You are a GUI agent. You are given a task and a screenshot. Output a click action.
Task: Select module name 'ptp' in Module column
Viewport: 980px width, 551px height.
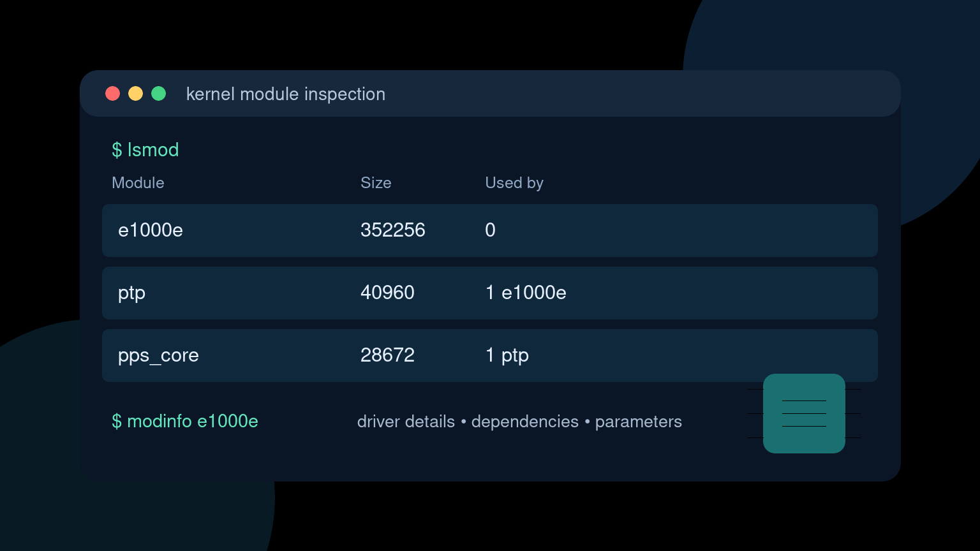coord(132,293)
